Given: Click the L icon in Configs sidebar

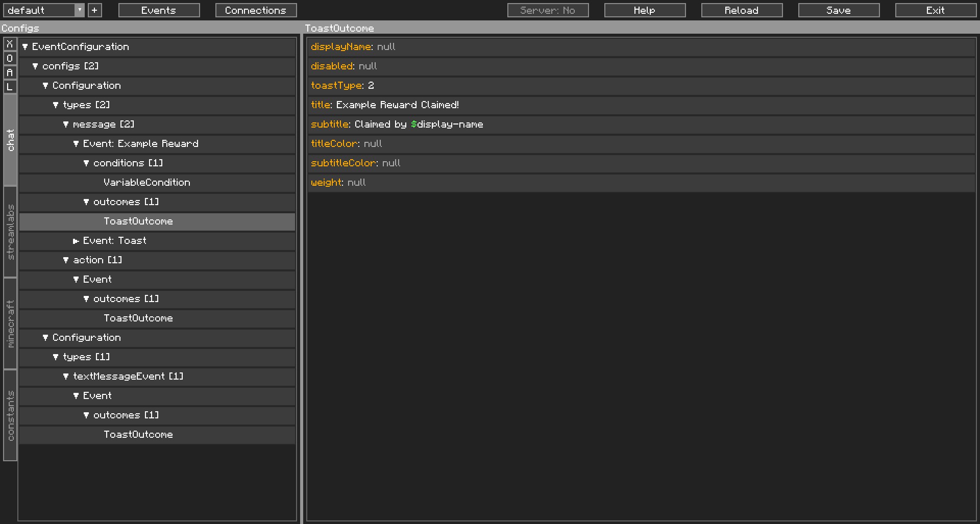Looking at the screenshot, I should [x=10, y=87].
